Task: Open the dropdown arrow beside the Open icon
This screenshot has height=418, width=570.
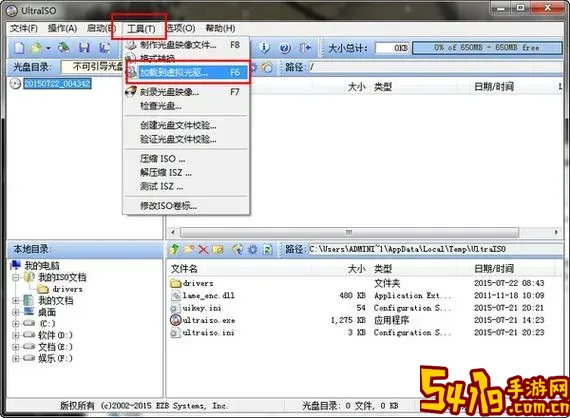Action: (x=48, y=48)
